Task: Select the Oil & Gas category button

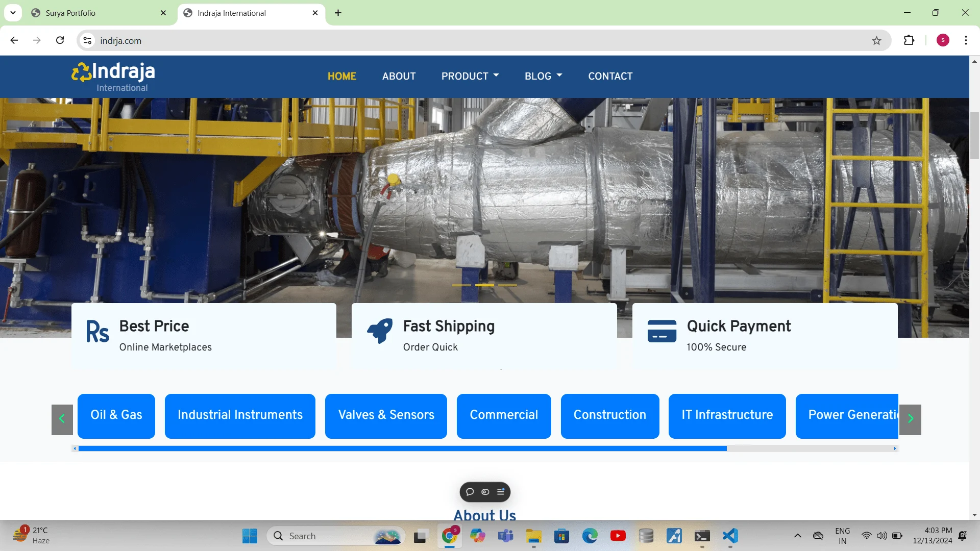Action: point(116,416)
